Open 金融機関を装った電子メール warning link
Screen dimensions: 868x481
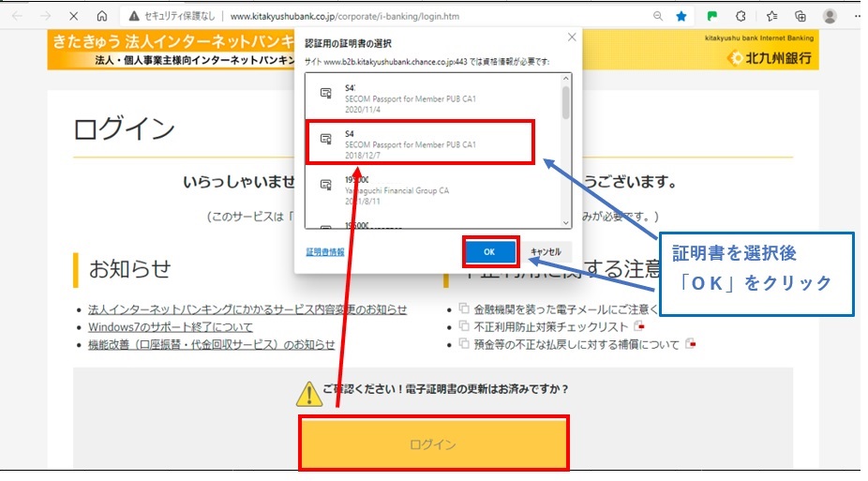(565, 309)
